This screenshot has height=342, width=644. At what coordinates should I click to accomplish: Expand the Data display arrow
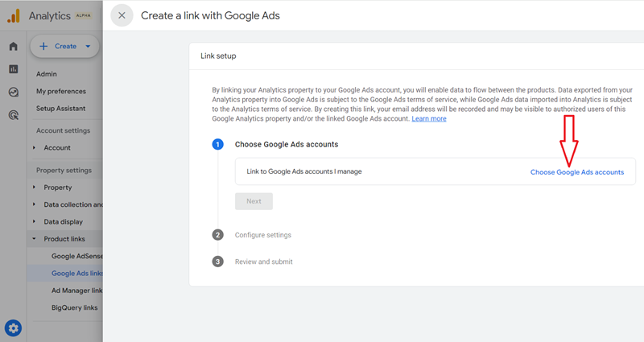tap(34, 222)
